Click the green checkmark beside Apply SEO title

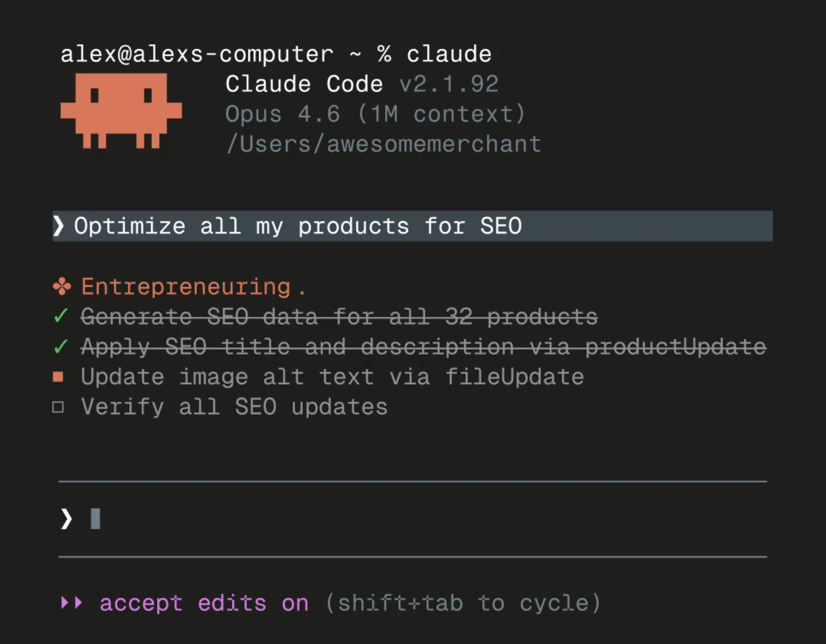(x=61, y=346)
